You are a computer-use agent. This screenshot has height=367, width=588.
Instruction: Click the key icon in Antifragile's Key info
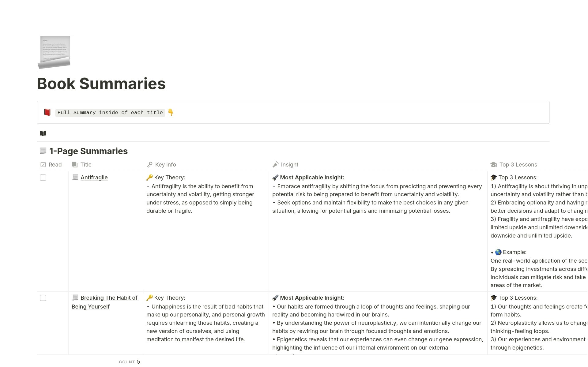[149, 177]
